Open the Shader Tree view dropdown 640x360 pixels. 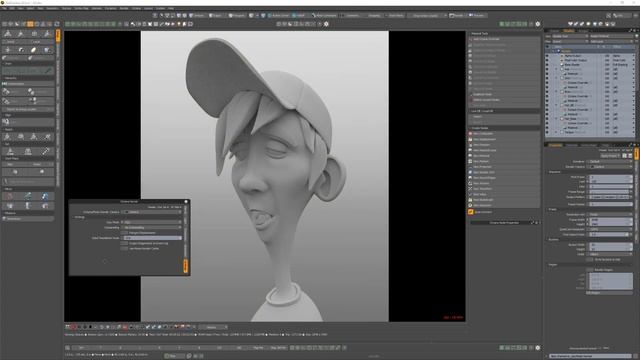tap(570, 36)
